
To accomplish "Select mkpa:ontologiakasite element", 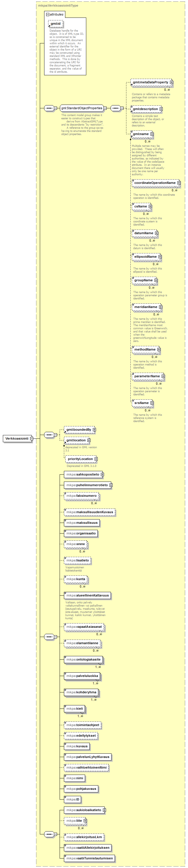I will pyautogui.click(x=83, y=659).
